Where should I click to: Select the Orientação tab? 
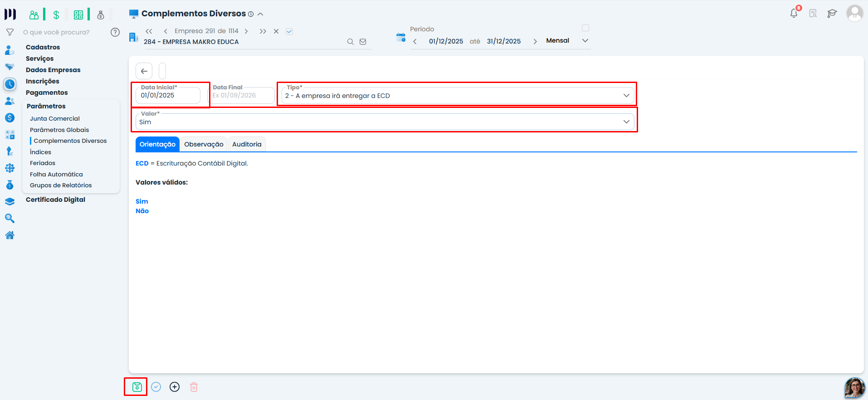click(x=157, y=144)
